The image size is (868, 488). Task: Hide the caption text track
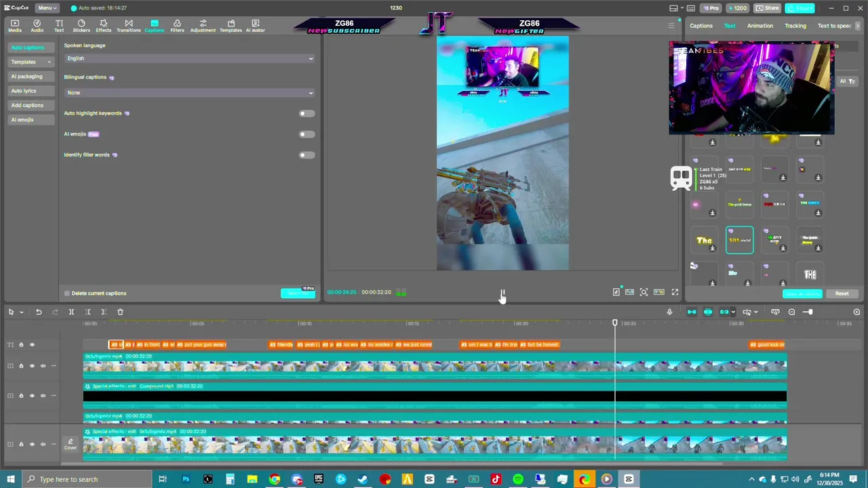(32, 345)
